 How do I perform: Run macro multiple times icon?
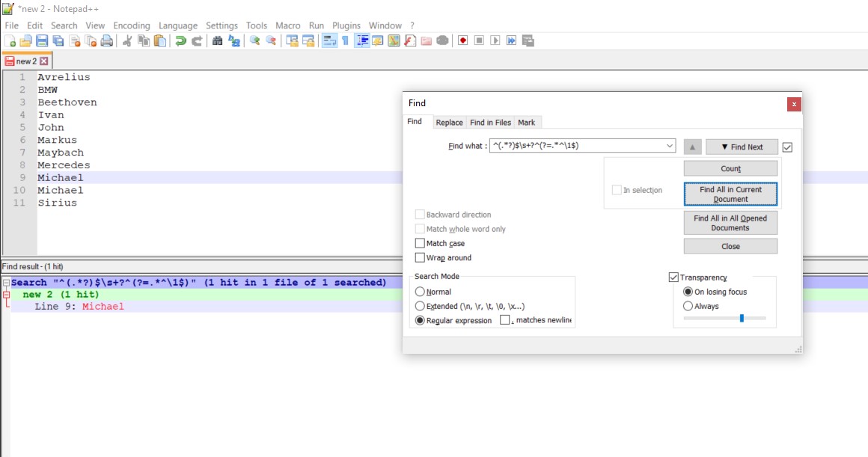pos(512,41)
